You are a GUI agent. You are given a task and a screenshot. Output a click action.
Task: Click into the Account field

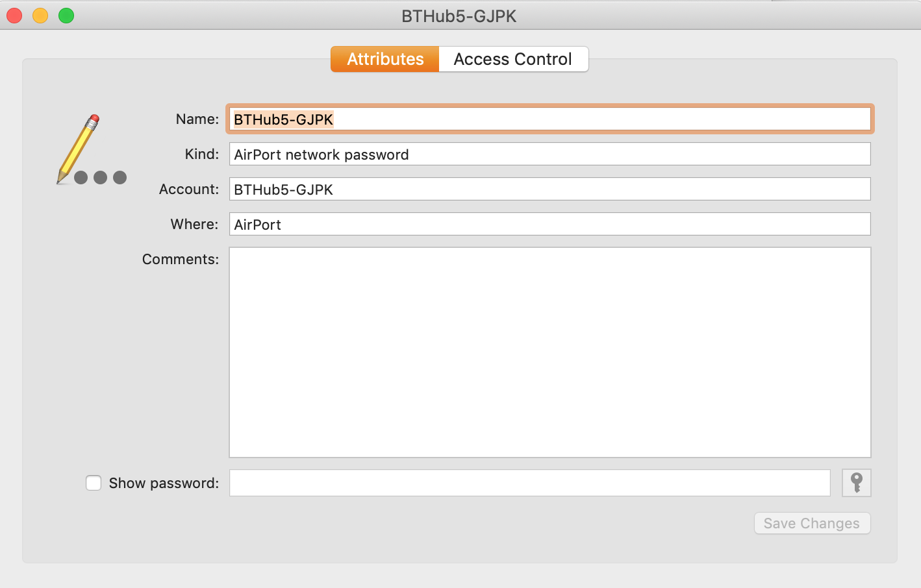(x=549, y=190)
